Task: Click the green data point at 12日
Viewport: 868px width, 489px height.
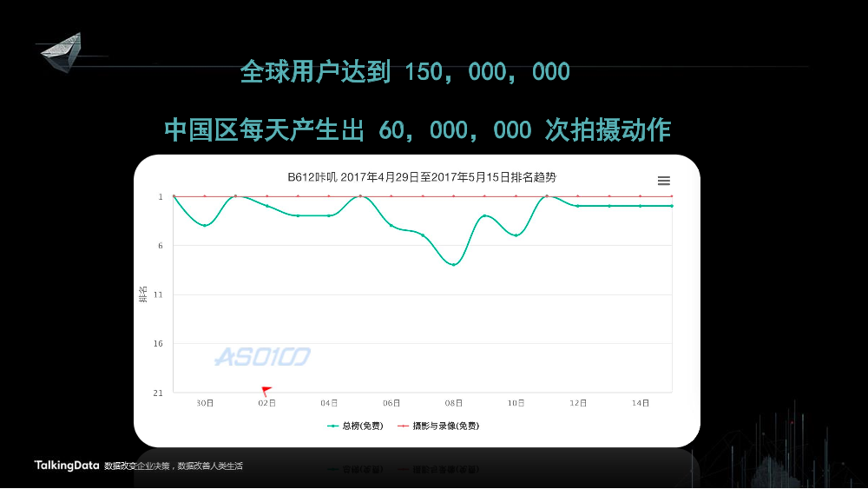Action: pos(578,206)
